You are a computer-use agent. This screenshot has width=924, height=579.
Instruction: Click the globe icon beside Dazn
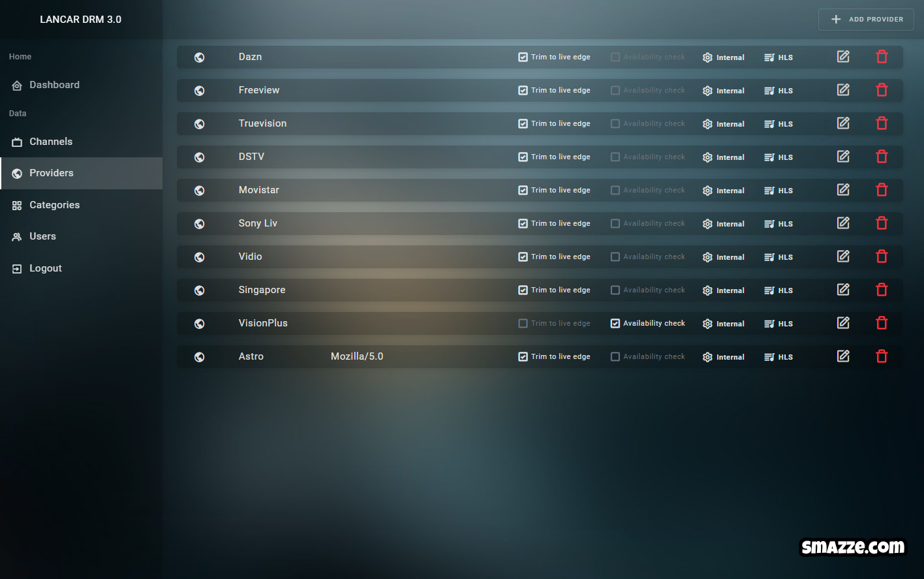tap(200, 57)
